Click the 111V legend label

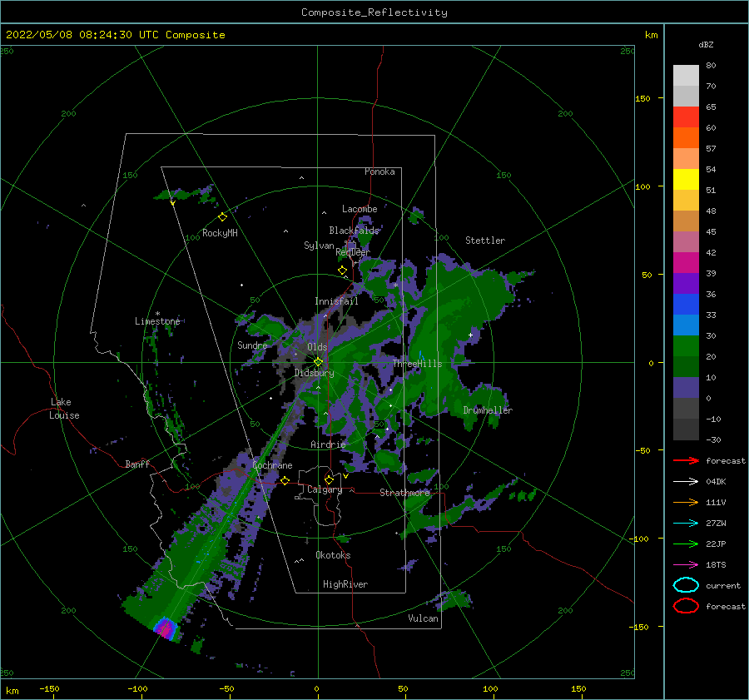[716, 502]
